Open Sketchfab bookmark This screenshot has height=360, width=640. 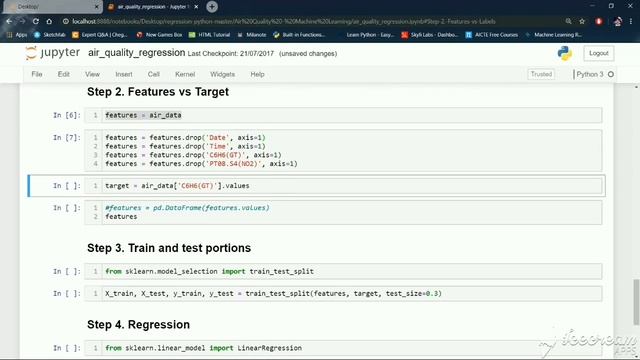[50, 35]
